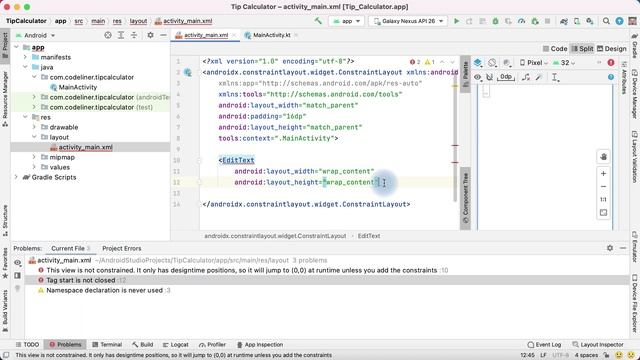
Task: Open the Guidelines tool in design toolbar
Action: [555, 77]
